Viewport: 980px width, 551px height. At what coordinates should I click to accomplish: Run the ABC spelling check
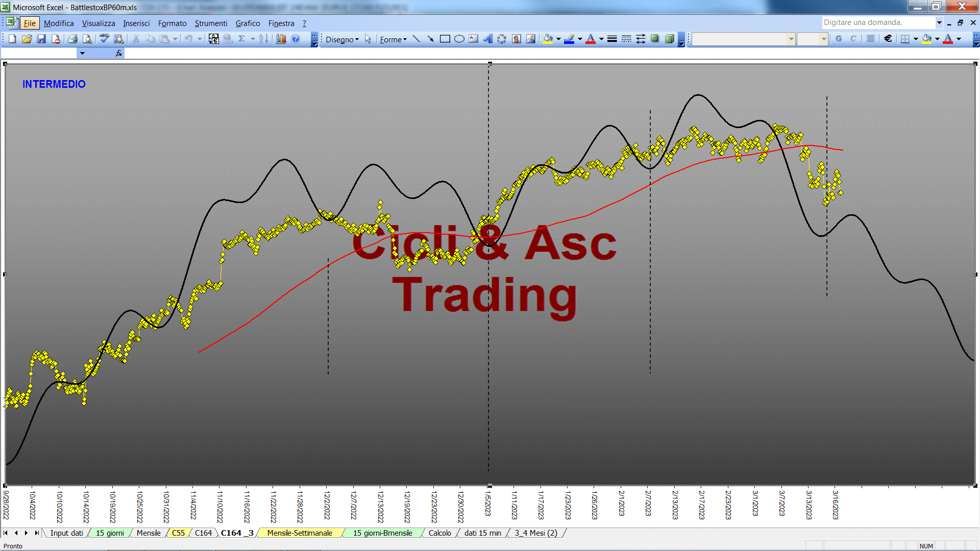pyautogui.click(x=104, y=39)
